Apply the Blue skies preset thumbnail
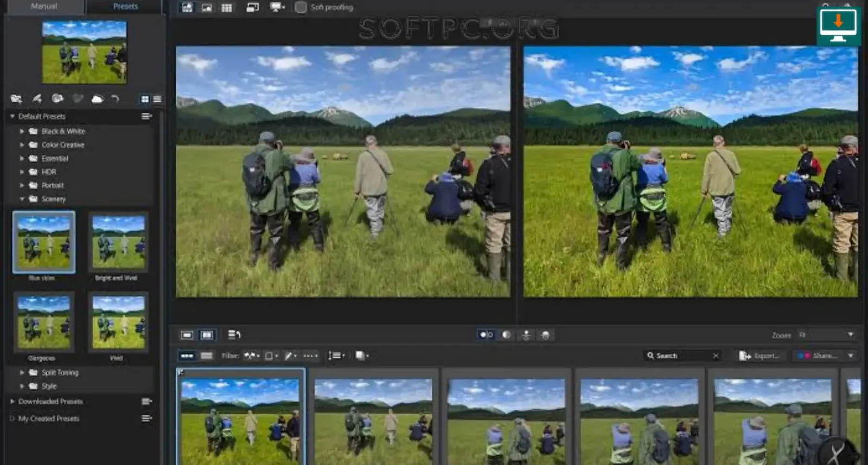This screenshot has height=465, width=868. [43, 242]
